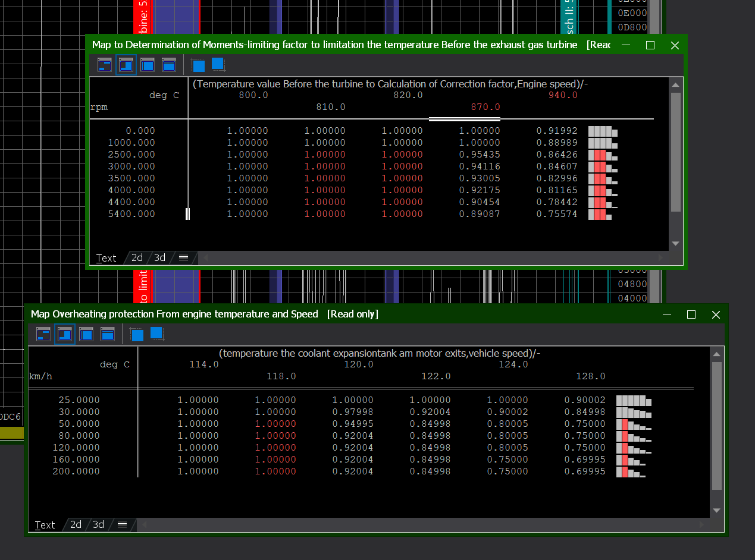755x560 pixels.
Task: Open 2d view tab in Overheating protection map
Action: 76,525
